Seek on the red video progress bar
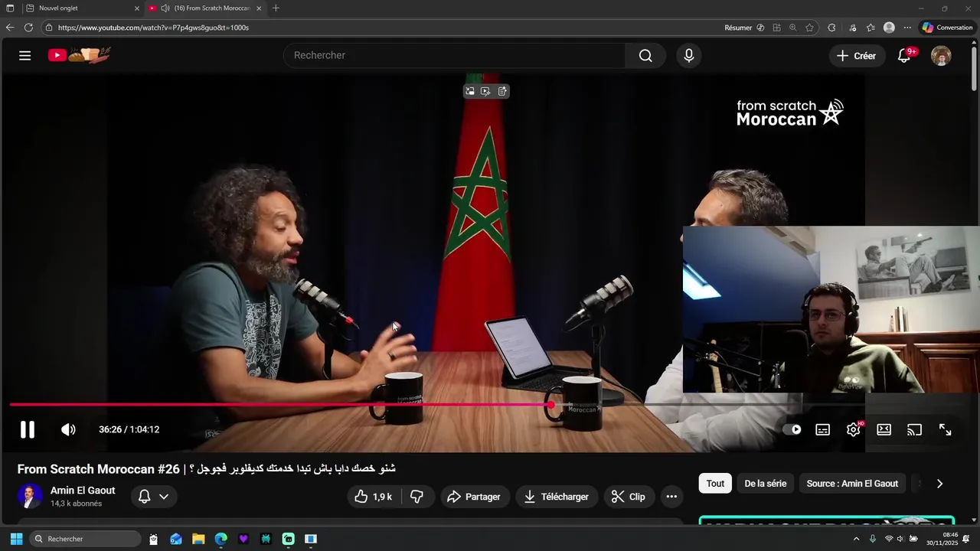The image size is (980, 551). 490,405
